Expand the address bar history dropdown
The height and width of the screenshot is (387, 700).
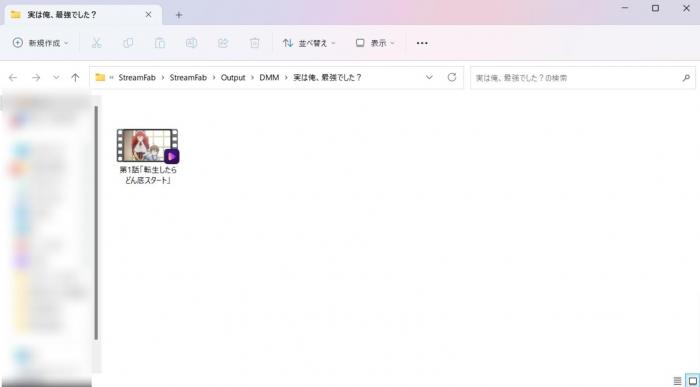pos(429,78)
